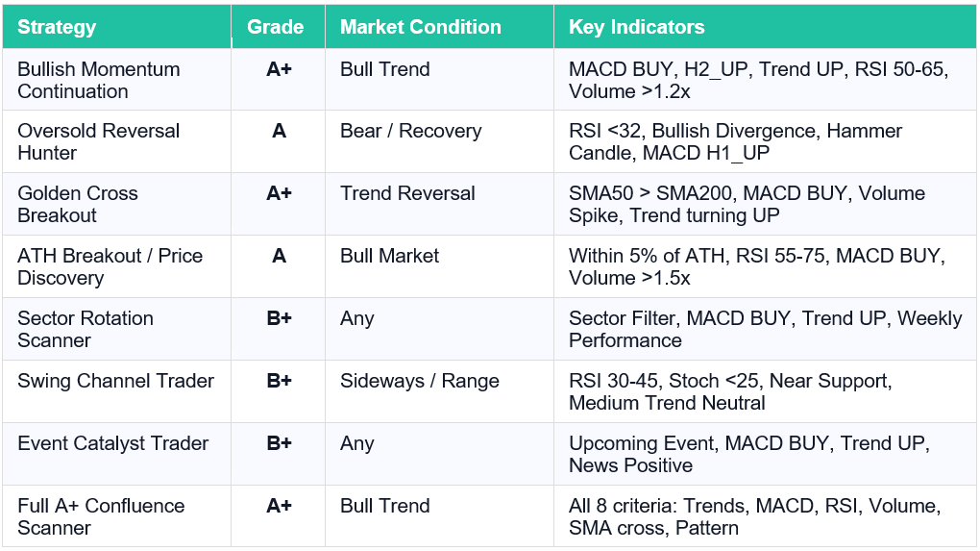This screenshot has width=980, height=551.
Task: Select the Sector Rotation Scanner strategy cell
Action: pyautogui.click(x=86, y=329)
